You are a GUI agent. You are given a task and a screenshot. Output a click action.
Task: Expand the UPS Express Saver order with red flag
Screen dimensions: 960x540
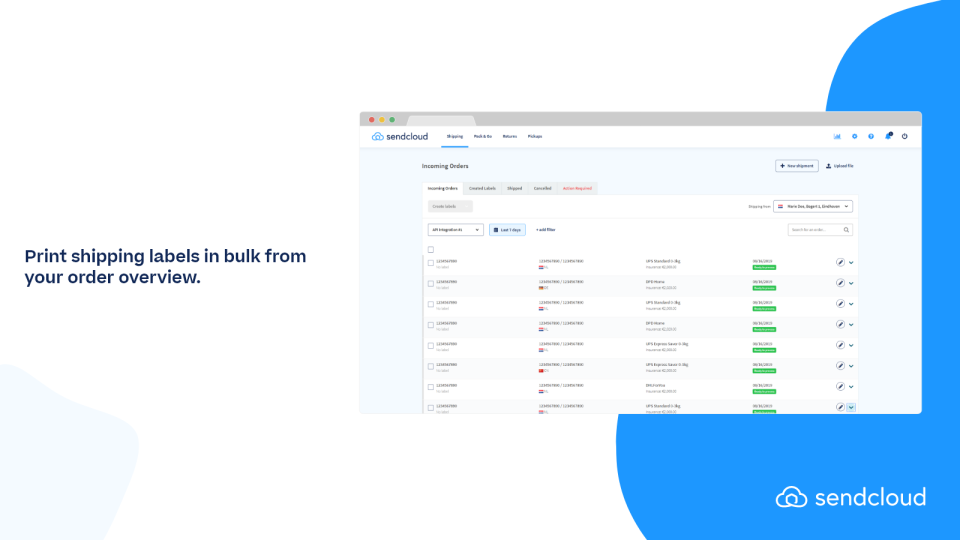(851, 366)
